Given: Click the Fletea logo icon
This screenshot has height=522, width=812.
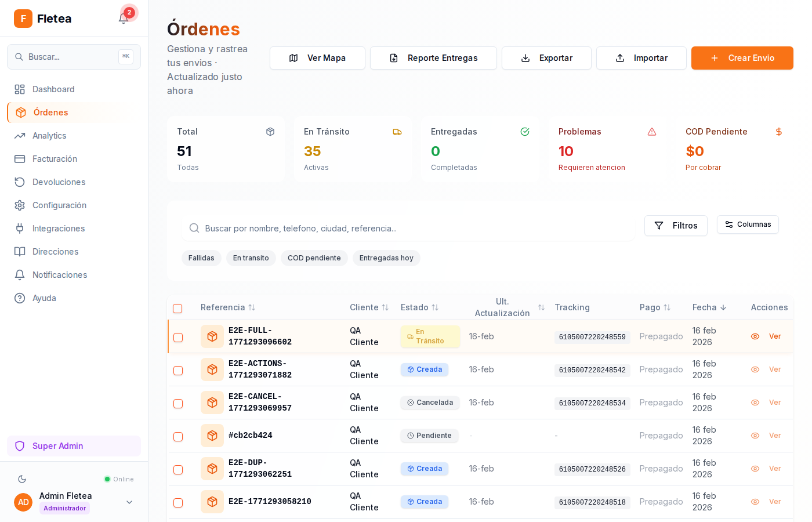Looking at the screenshot, I should coord(23,19).
